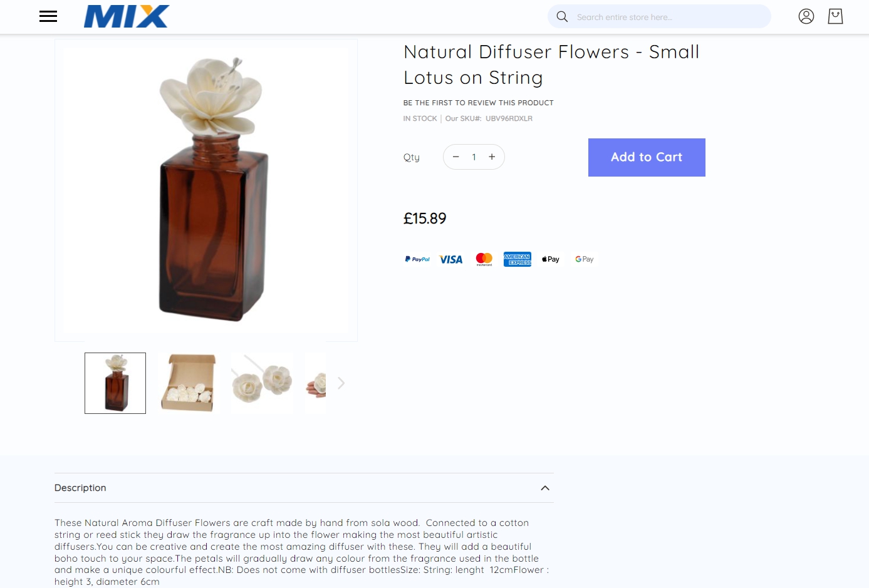Click the Google Pay logo
Image resolution: width=869 pixels, height=588 pixels.
[584, 259]
